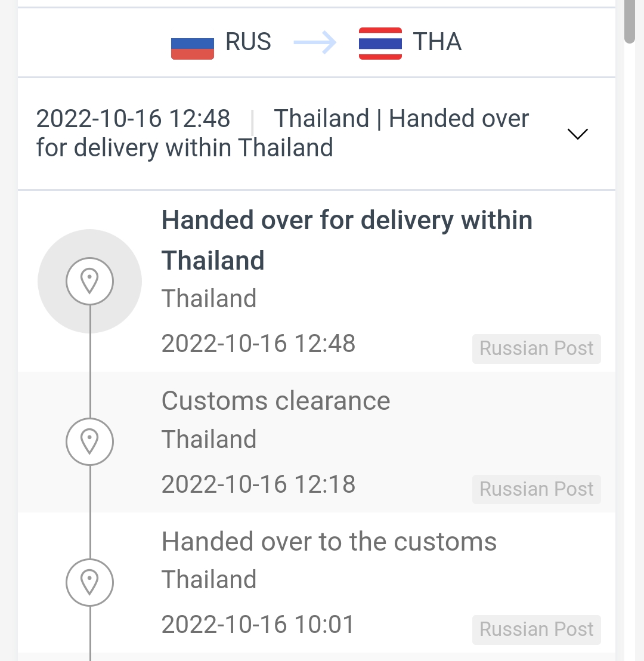The height and width of the screenshot is (661, 644).
Task: Click the arrow between RUS and THA
Action: click(315, 42)
